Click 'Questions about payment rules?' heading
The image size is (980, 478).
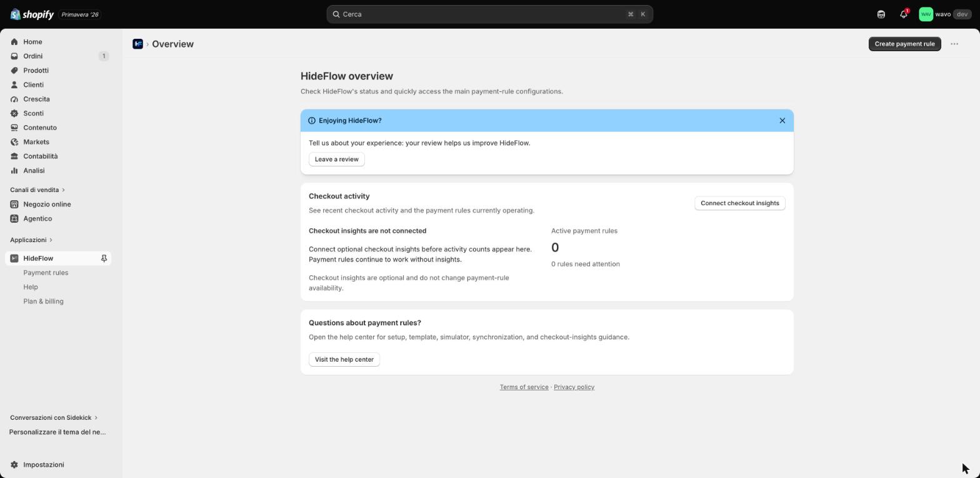[x=365, y=323]
